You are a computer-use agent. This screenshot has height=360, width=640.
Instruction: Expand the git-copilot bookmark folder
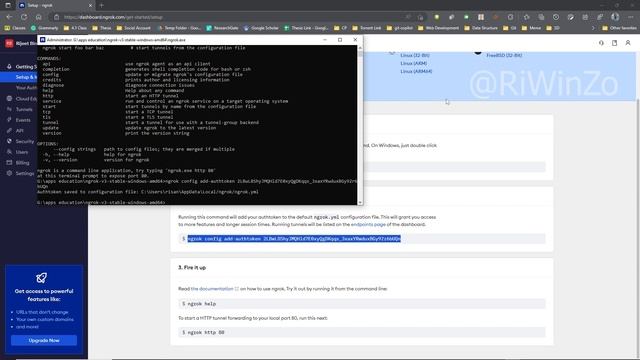click(x=400, y=28)
